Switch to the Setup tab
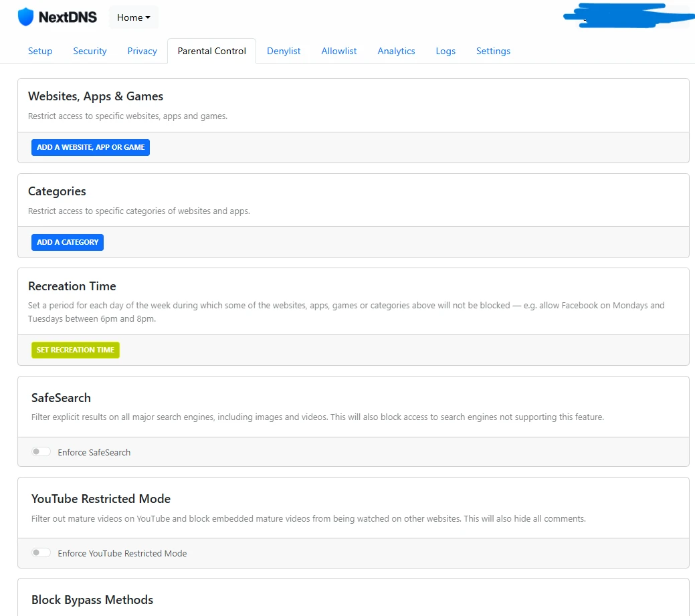Viewport: 695px width, 616px height. point(39,51)
